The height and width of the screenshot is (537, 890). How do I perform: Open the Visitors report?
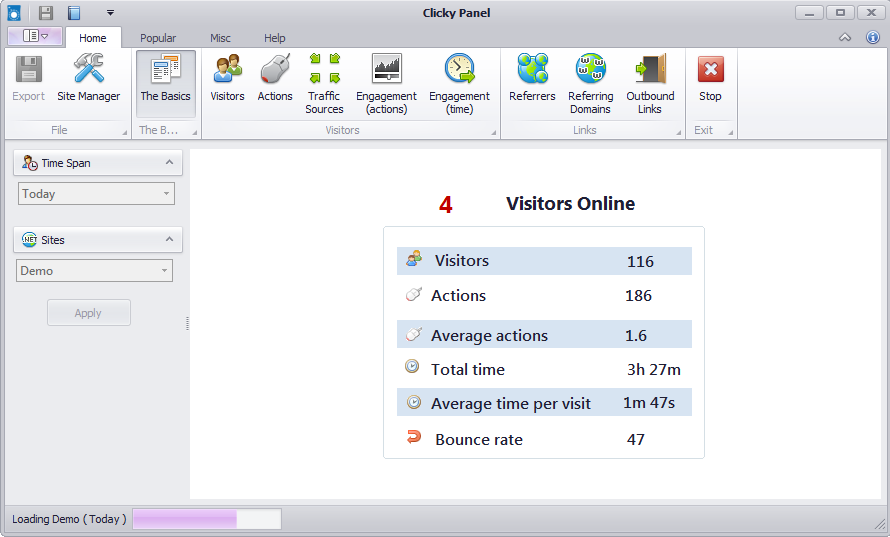[227, 79]
